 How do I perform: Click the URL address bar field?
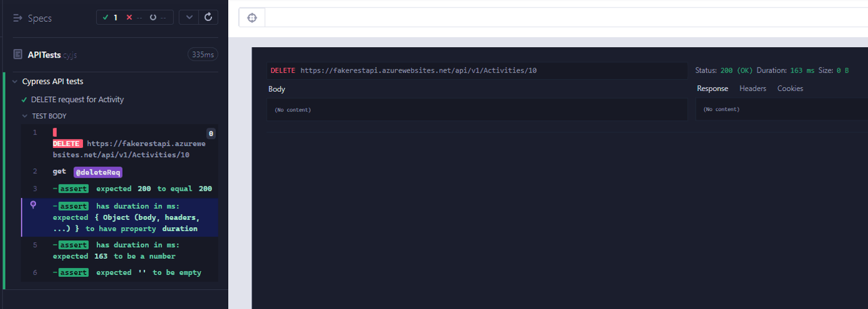pyautogui.click(x=566, y=17)
